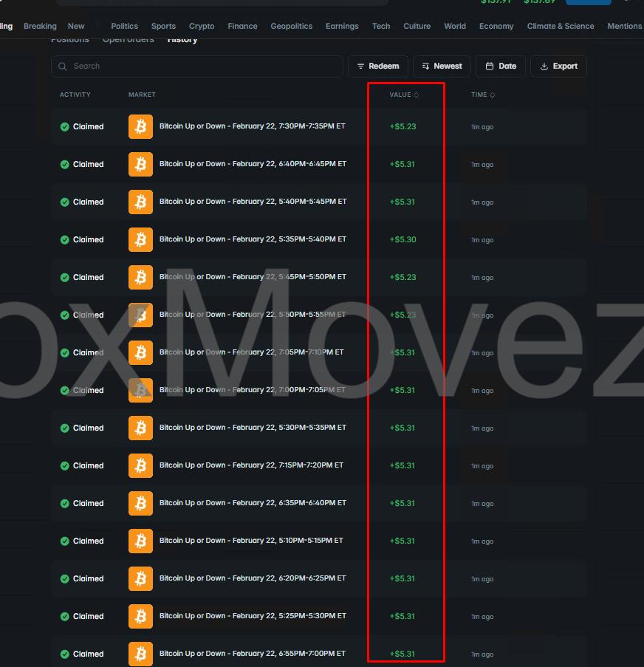Screen dimensions: 644x667
Task: Export the history list
Action: tap(558, 66)
